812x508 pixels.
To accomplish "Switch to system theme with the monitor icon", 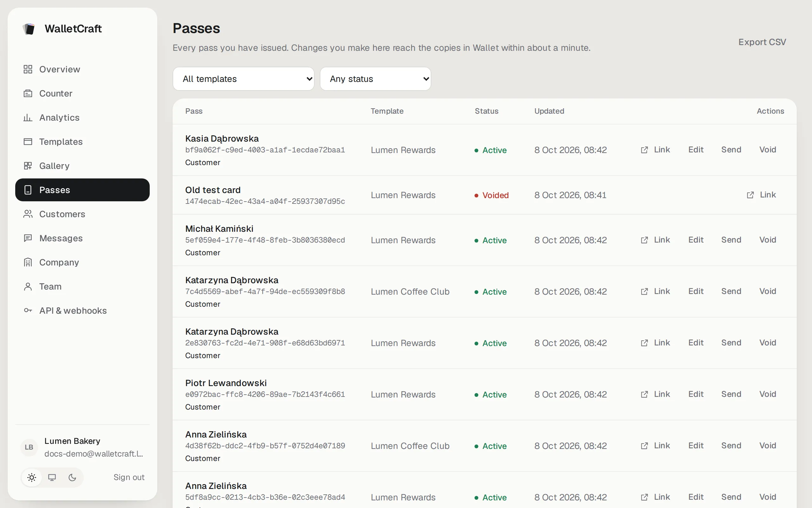I will tap(52, 478).
